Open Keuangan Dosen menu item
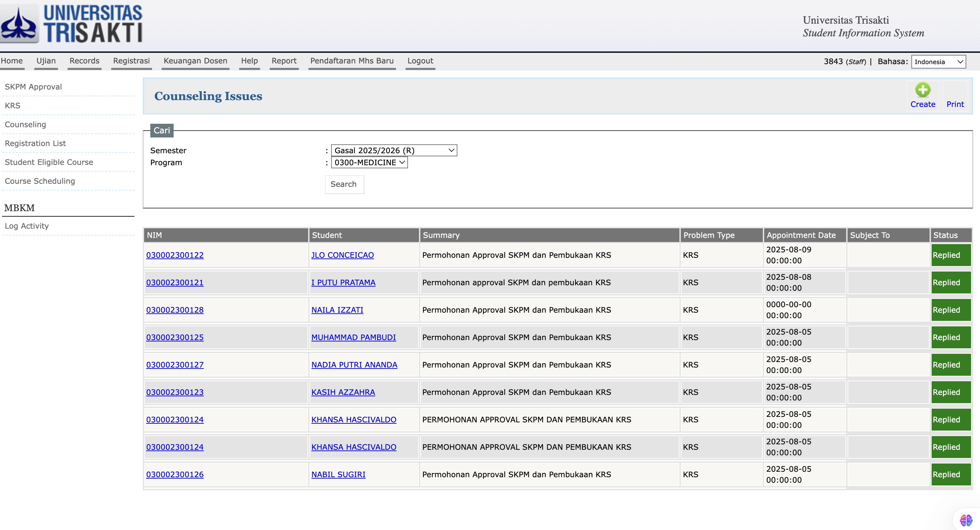The image size is (980, 530). pyautogui.click(x=195, y=61)
